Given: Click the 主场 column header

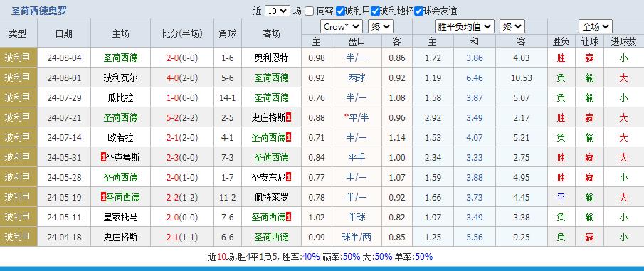Looking at the screenshot, I should point(120,33).
